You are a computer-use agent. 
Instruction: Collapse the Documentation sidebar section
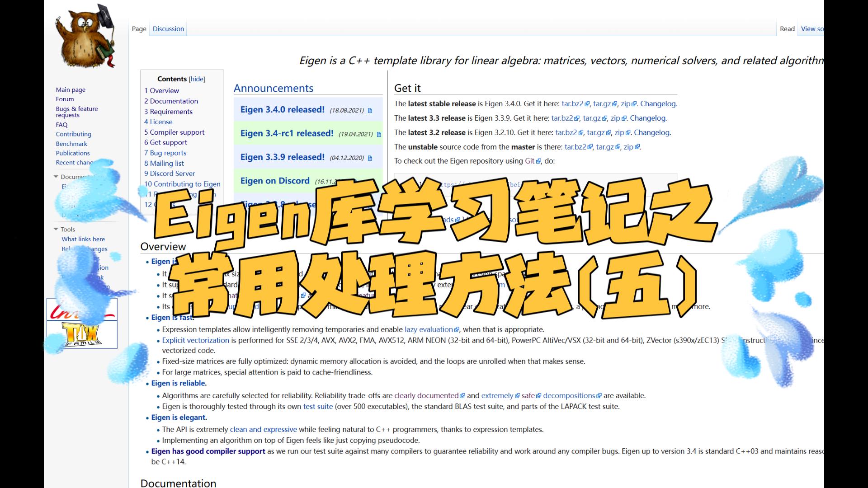(x=57, y=177)
